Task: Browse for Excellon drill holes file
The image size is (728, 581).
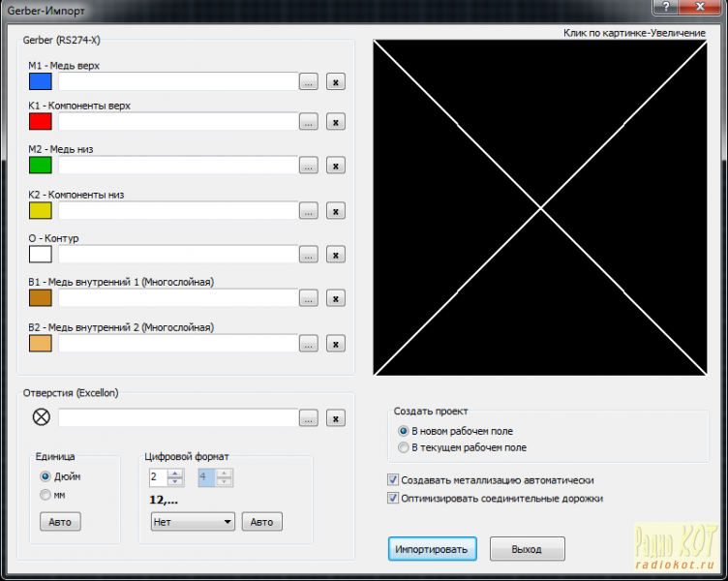Action: click(308, 418)
